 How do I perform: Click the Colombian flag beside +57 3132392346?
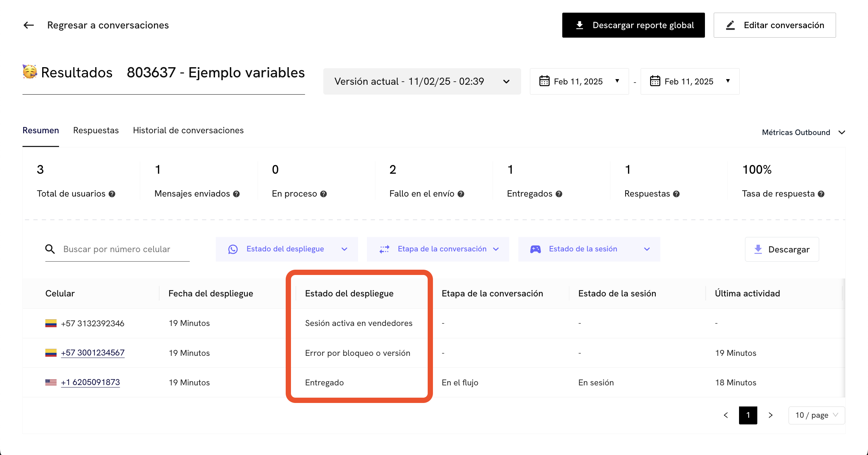tap(51, 323)
